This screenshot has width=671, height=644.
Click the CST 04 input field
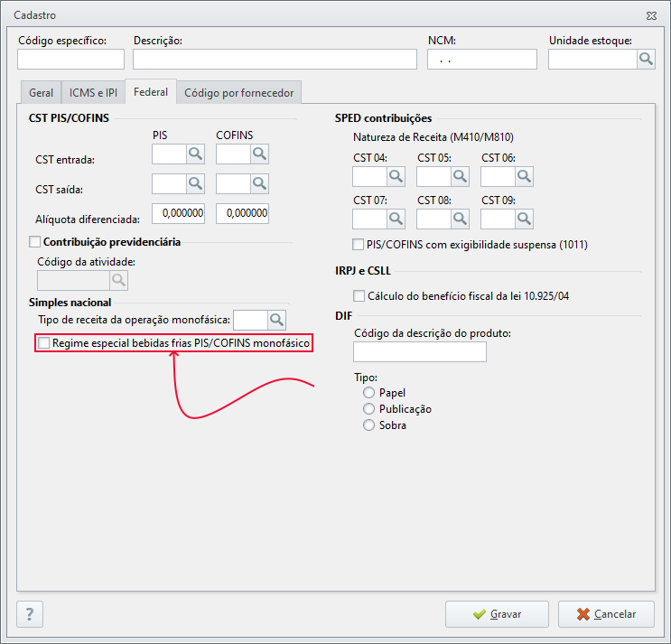(369, 176)
